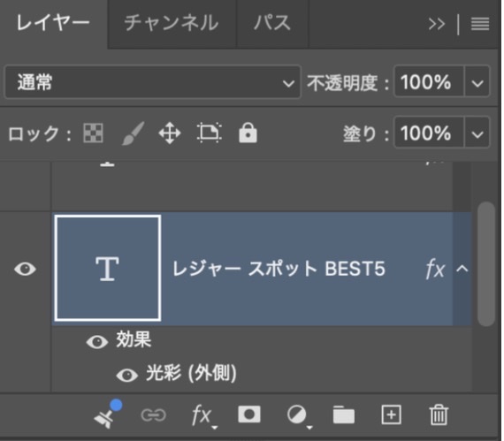Image resolution: width=504 pixels, height=441 pixels.
Task: Toggle lock image pixels brush icon
Action: (x=133, y=133)
